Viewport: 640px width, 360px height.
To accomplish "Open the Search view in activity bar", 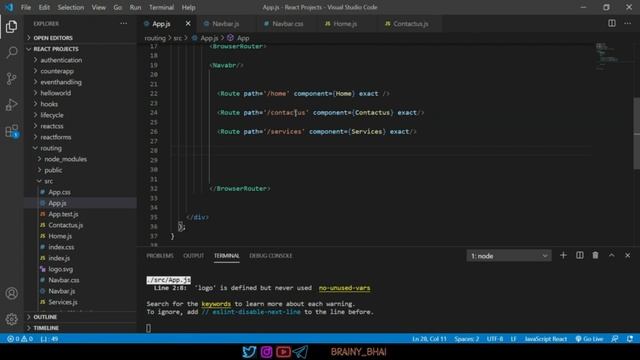I will click(x=11, y=52).
